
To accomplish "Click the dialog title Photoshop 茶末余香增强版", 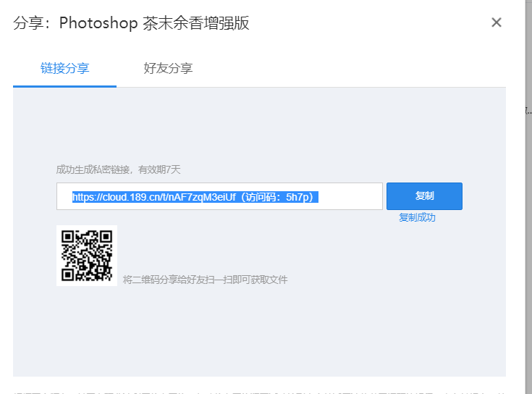I will tap(131, 23).
